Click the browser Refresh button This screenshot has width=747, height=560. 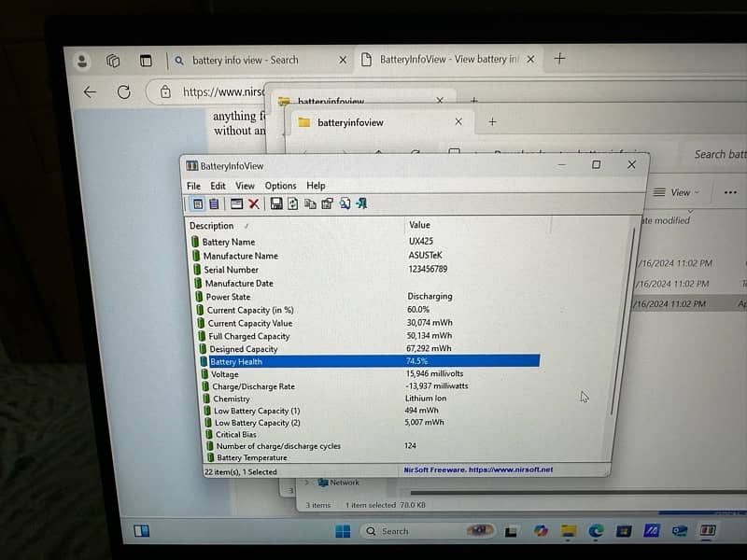[123, 91]
